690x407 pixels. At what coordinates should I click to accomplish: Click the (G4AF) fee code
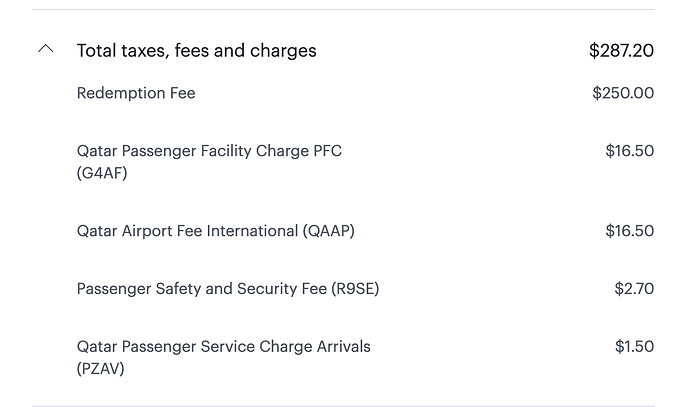(102, 174)
